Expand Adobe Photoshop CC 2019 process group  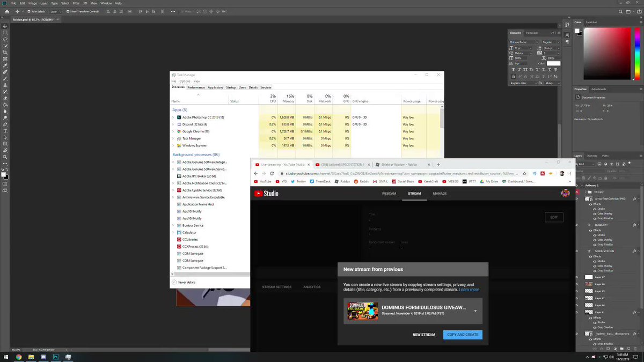(x=173, y=117)
